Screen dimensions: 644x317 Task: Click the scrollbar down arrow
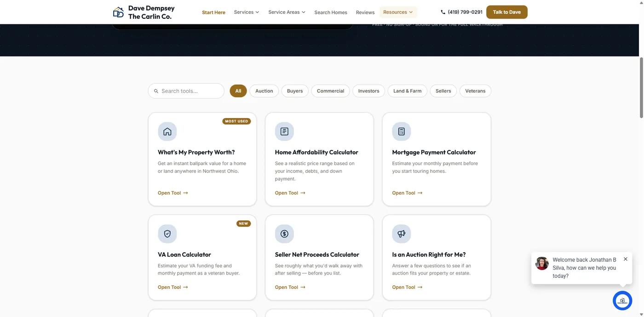click(x=641, y=314)
